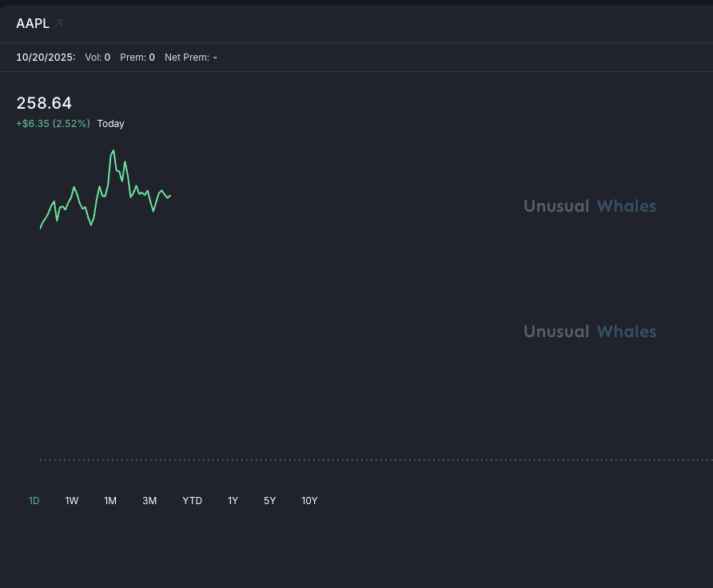Click the AAPL ticker symbol
Image resolution: width=713 pixels, height=588 pixels.
[33, 24]
